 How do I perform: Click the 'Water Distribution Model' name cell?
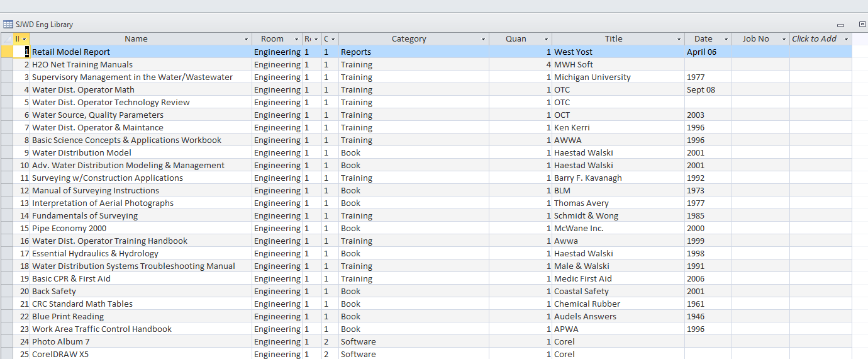pos(141,152)
